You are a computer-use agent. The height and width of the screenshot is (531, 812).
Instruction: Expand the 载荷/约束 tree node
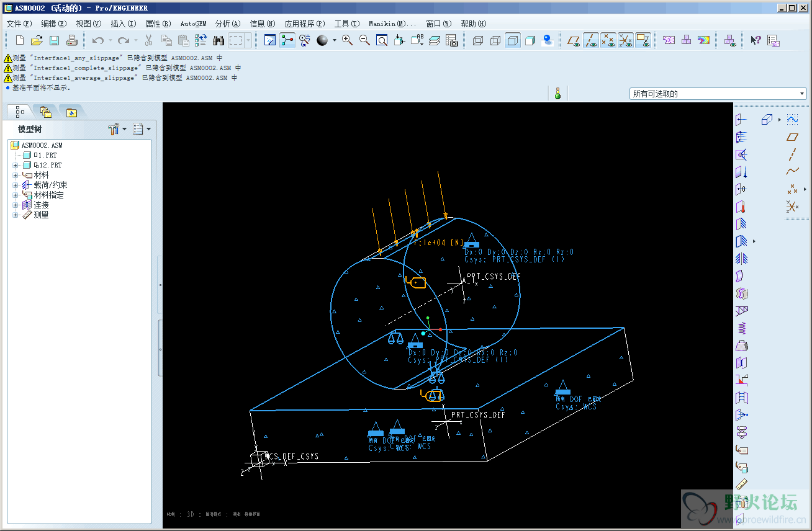(x=15, y=185)
